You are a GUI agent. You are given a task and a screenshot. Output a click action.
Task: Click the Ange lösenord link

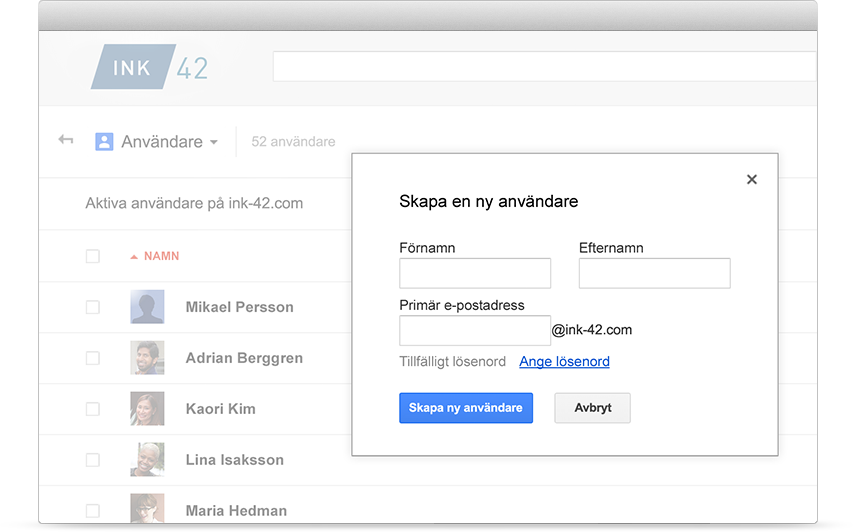pyautogui.click(x=564, y=361)
